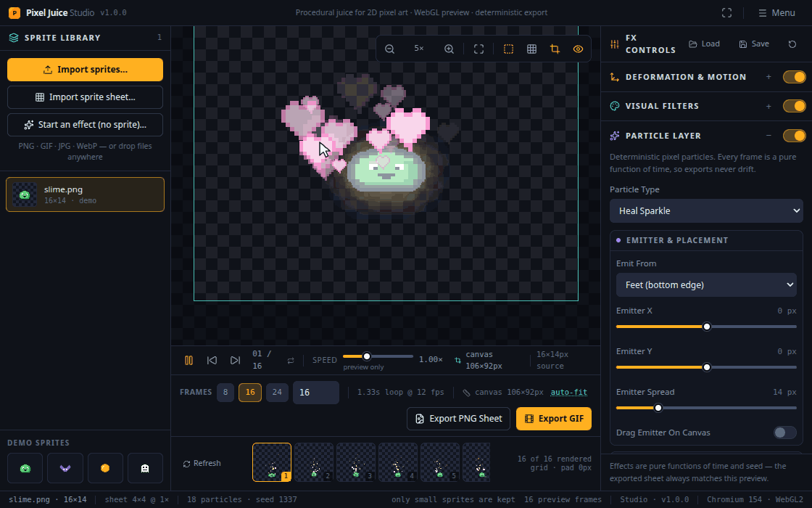The image size is (812, 508).
Task: Toggle Deformation & Motion switch
Action: [794, 77]
